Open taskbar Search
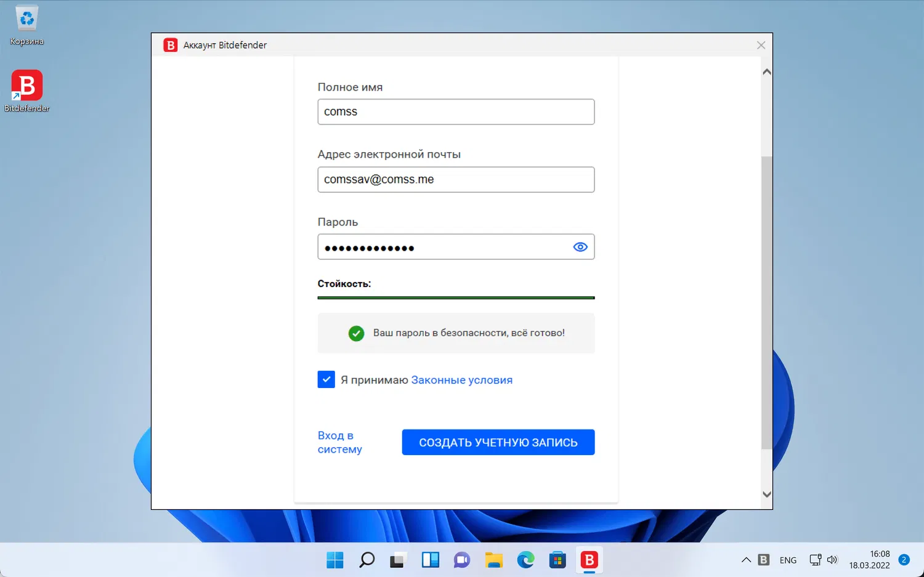 (367, 560)
